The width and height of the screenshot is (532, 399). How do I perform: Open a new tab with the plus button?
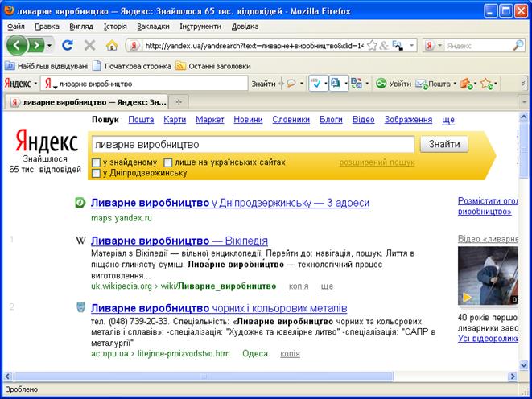coord(179,101)
